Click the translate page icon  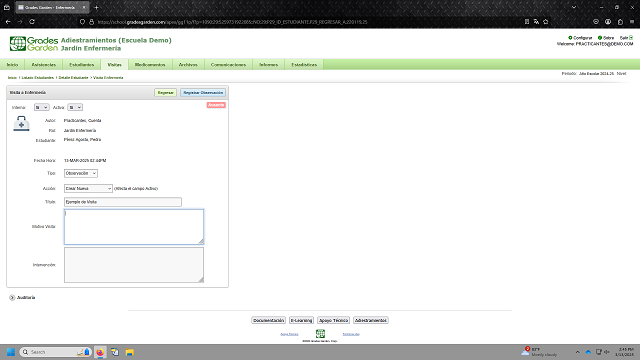click(x=536, y=22)
